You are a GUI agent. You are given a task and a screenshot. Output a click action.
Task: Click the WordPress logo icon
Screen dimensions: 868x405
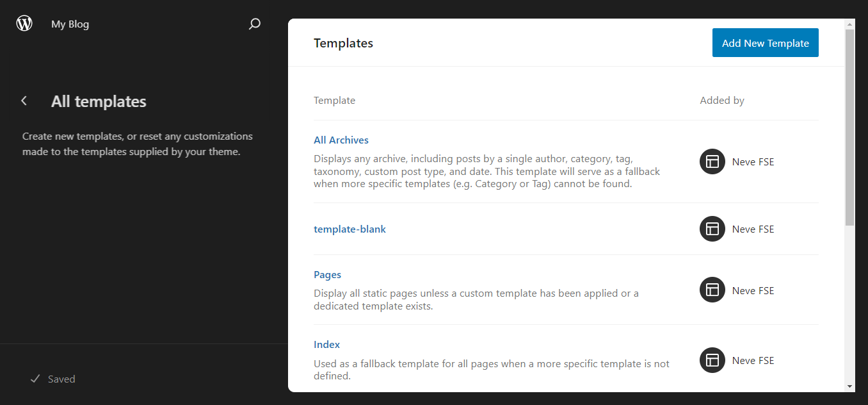[x=24, y=23]
